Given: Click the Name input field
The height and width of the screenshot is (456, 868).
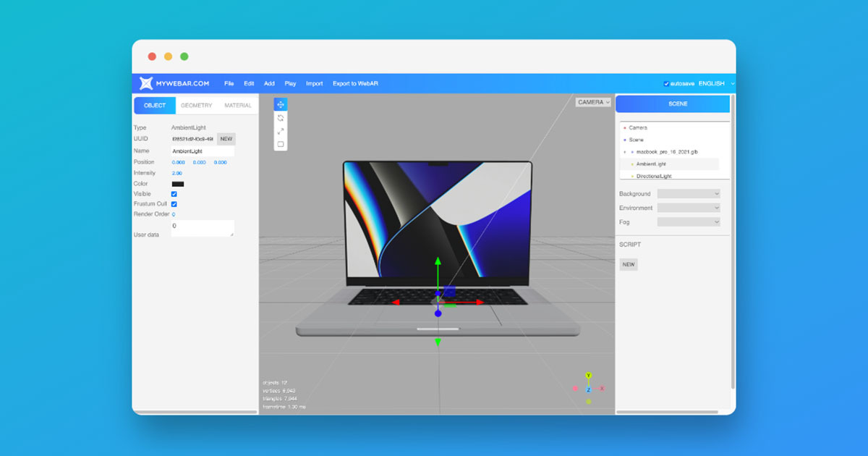Looking at the screenshot, I should [202, 151].
